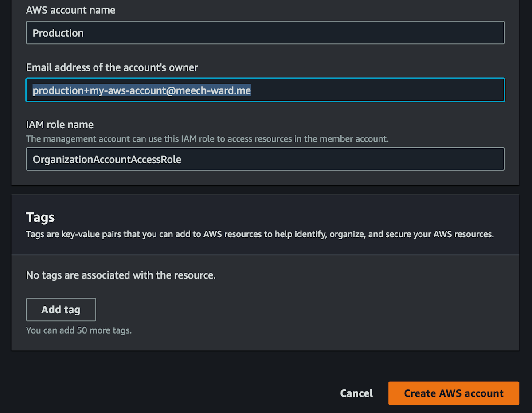532x413 pixels.
Task: Cancel the account creation form
Action: (x=356, y=393)
